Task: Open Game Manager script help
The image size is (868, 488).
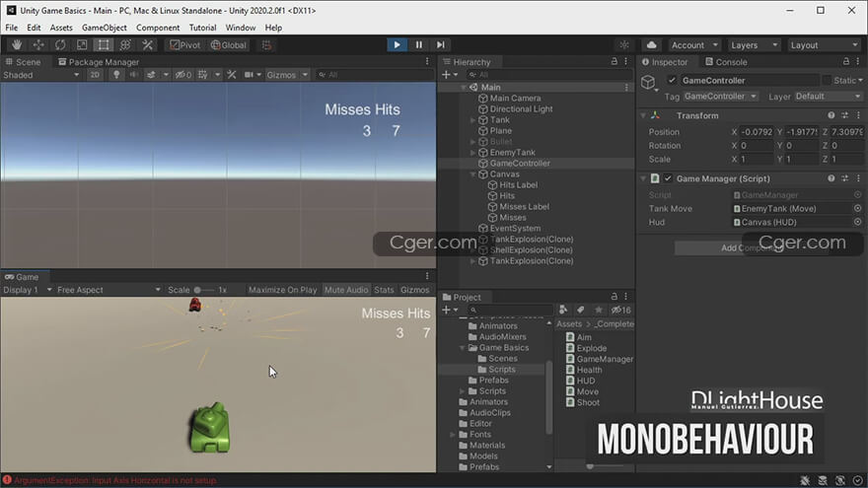Action: pyautogui.click(x=831, y=178)
